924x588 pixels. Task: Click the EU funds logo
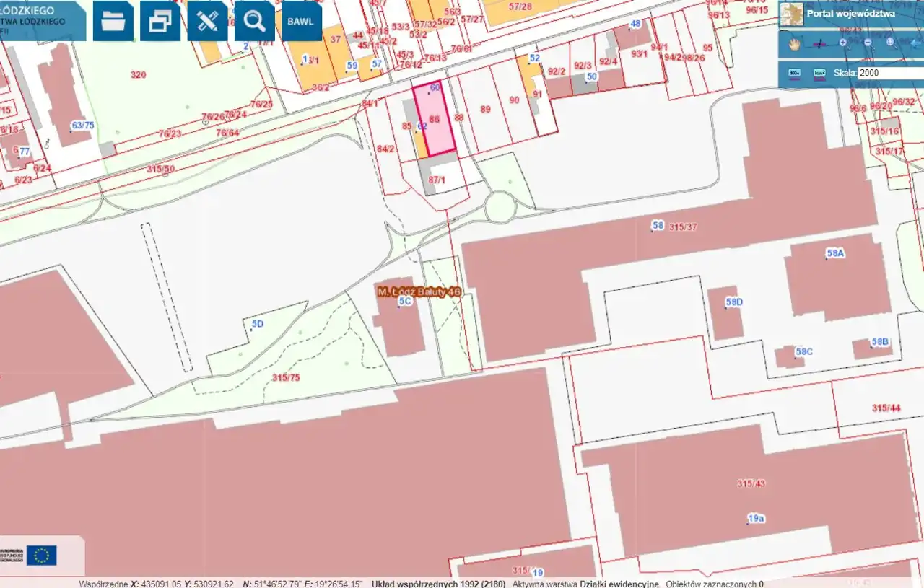click(x=41, y=555)
